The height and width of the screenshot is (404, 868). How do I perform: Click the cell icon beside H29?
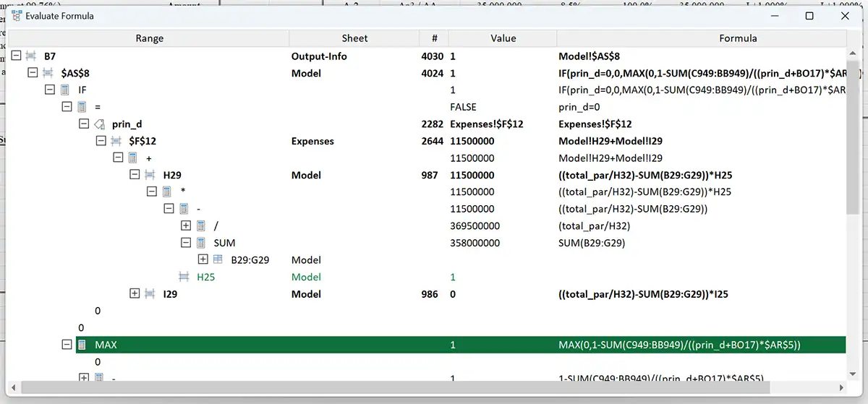tap(150, 175)
